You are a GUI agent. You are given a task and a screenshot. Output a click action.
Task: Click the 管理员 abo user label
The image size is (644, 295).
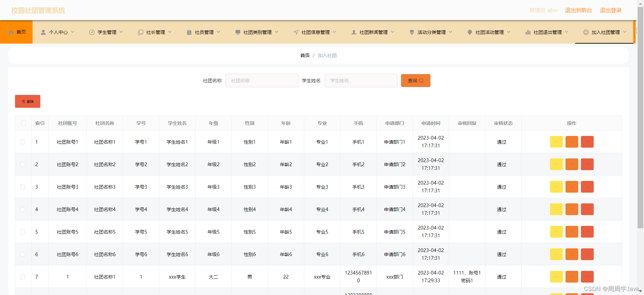(x=543, y=10)
